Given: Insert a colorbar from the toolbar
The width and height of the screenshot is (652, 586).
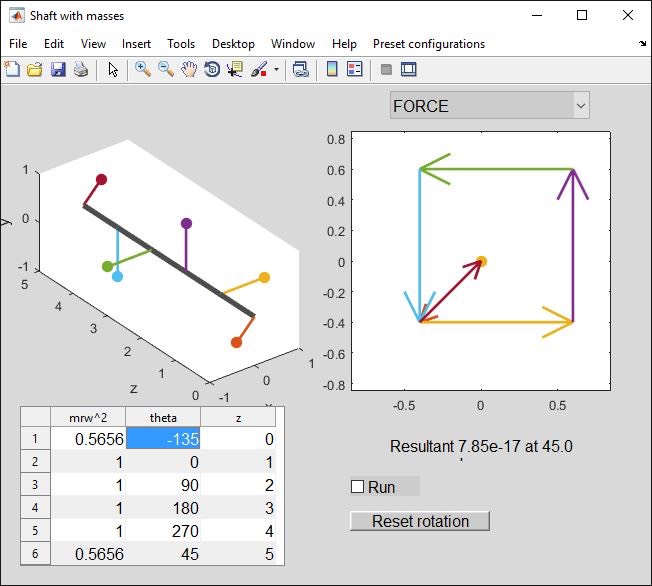Looking at the screenshot, I should click(333, 69).
